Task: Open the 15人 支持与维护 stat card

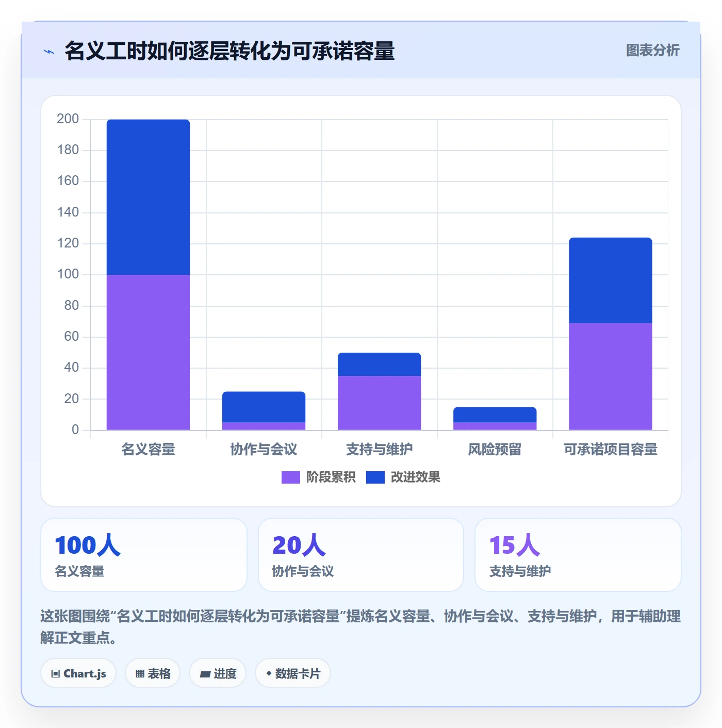Action: coord(578,555)
